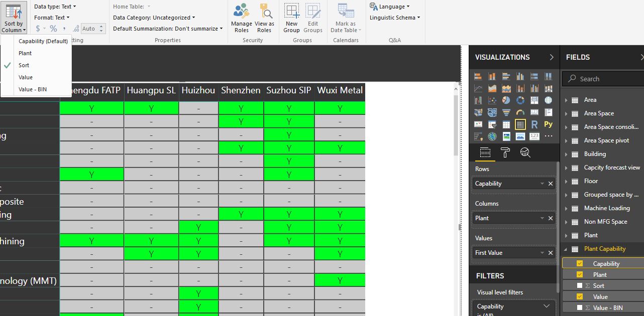Expand the Capability filter card chevron
Screen dimensions: 644x316
click(x=547, y=306)
